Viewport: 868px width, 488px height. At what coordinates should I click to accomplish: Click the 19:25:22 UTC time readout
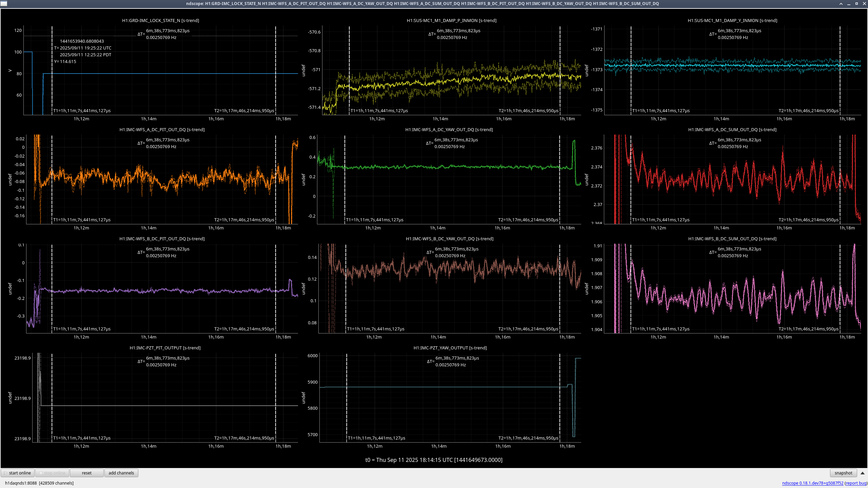coord(85,48)
